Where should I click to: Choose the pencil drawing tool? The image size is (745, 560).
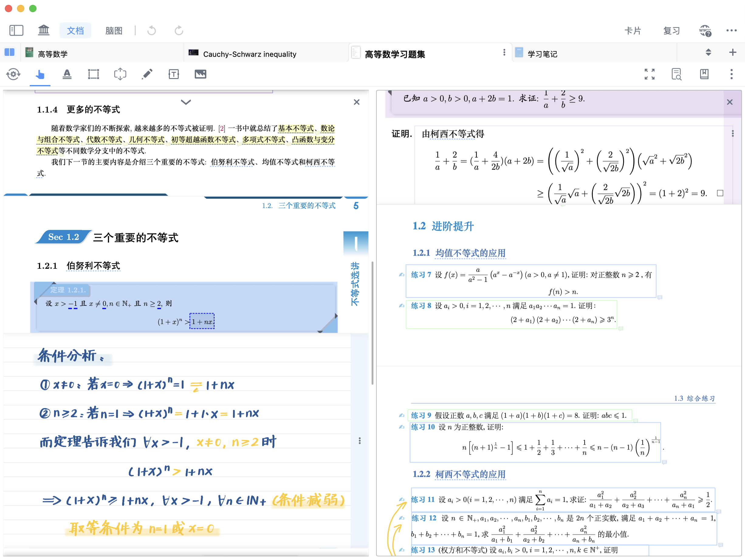[x=147, y=74]
